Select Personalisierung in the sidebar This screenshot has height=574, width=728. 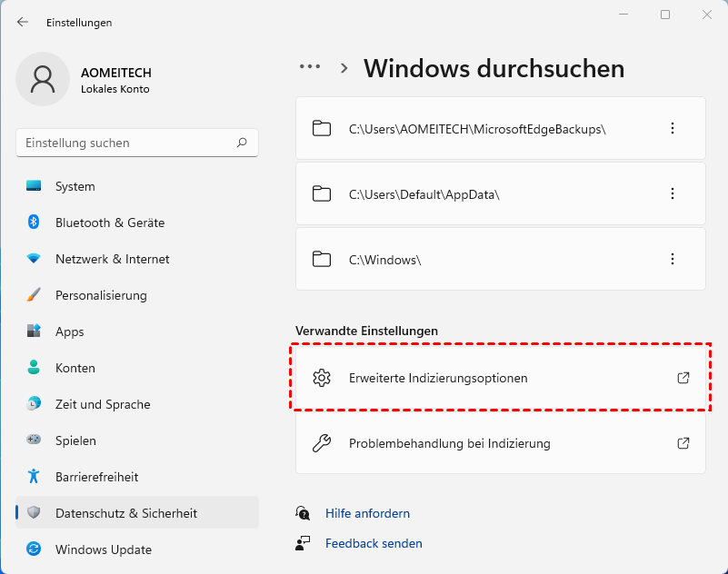click(101, 295)
